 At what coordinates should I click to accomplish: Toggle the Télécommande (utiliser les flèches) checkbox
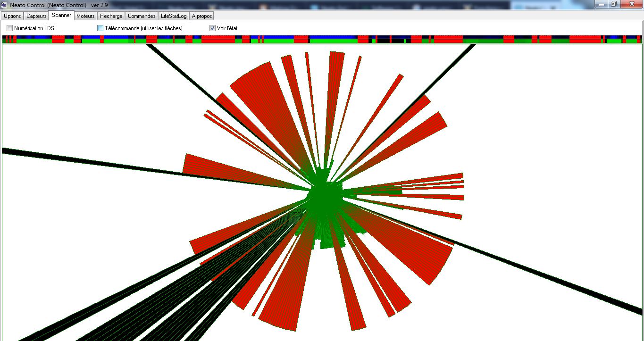[100, 28]
